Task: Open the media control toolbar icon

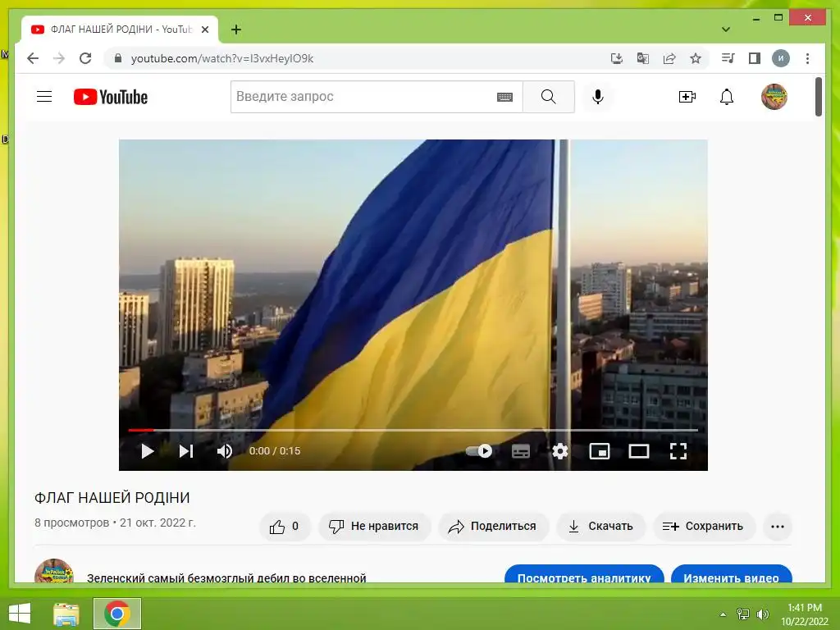Action: (728, 58)
